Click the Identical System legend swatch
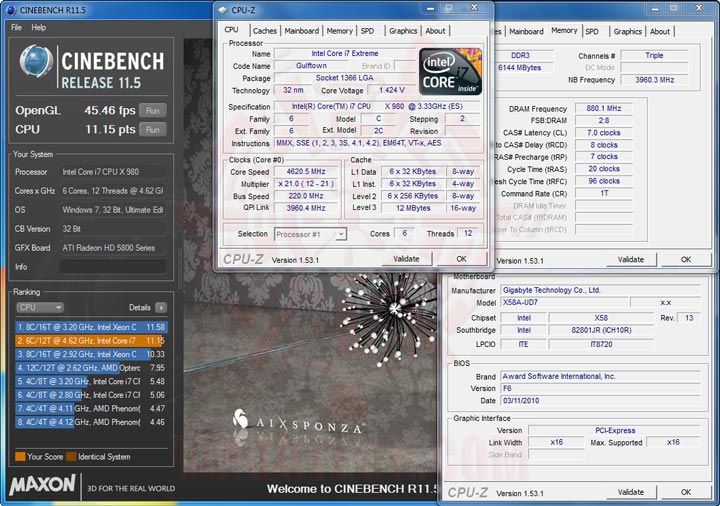The image size is (720, 506). pos(71,456)
